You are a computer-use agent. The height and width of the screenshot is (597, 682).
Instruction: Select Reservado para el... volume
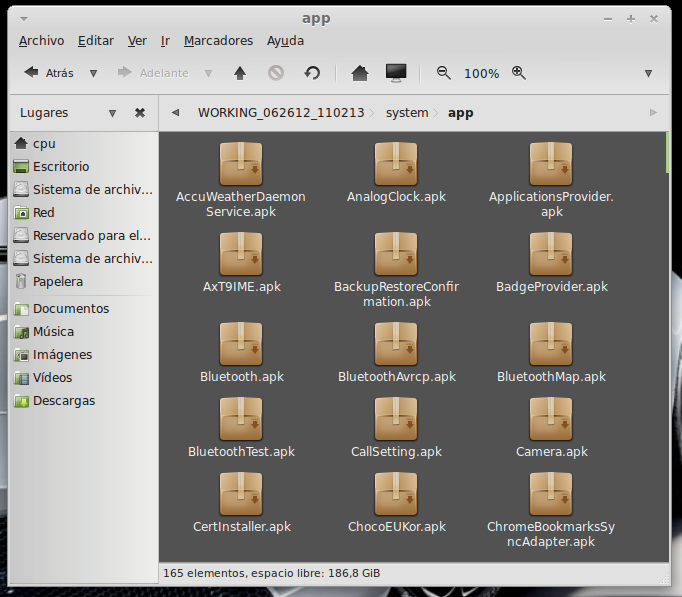coord(83,236)
